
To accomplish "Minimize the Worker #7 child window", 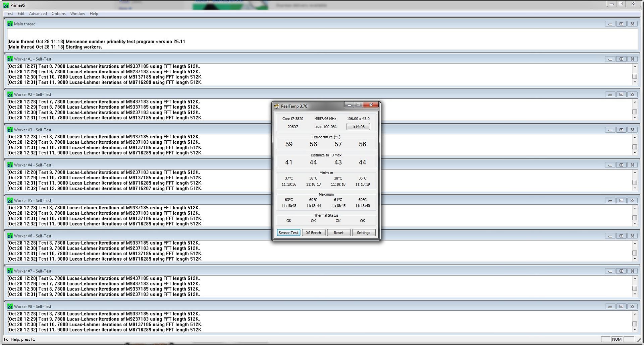I will click(610, 271).
